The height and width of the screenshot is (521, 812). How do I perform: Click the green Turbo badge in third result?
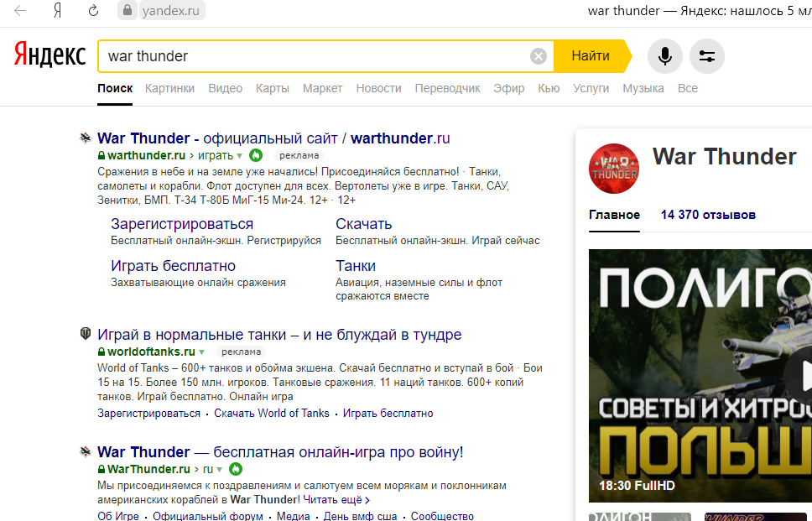tap(236, 469)
